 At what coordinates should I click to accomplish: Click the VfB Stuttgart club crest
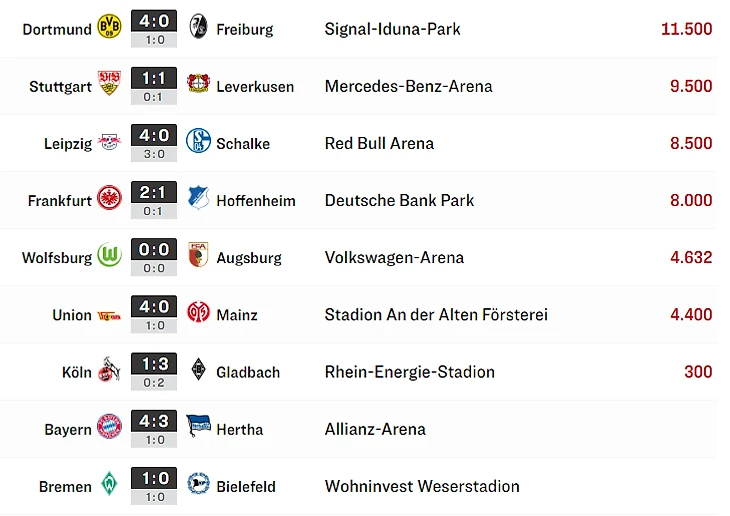[109, 85]
